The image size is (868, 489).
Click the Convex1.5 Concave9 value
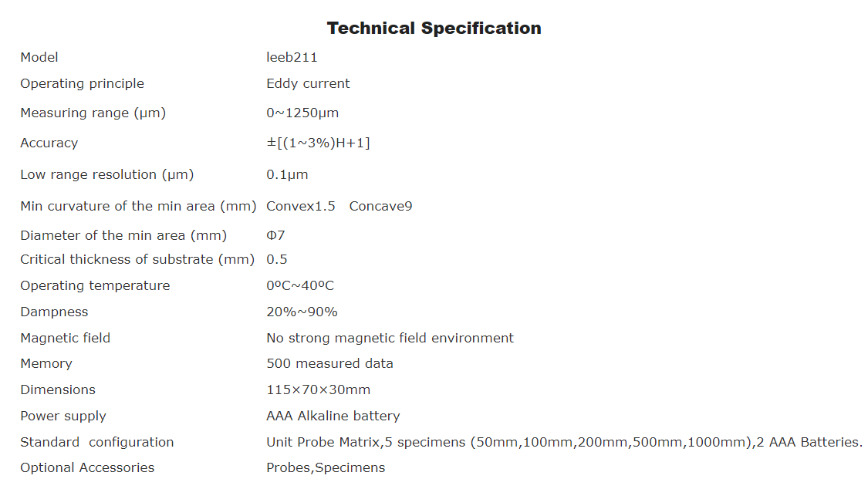(x=339, y=206)
